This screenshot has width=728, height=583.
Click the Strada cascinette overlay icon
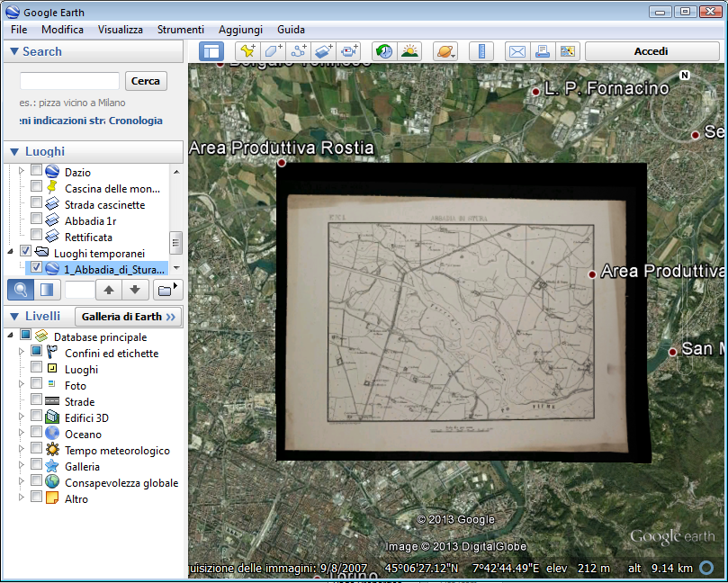coord(52,203)
